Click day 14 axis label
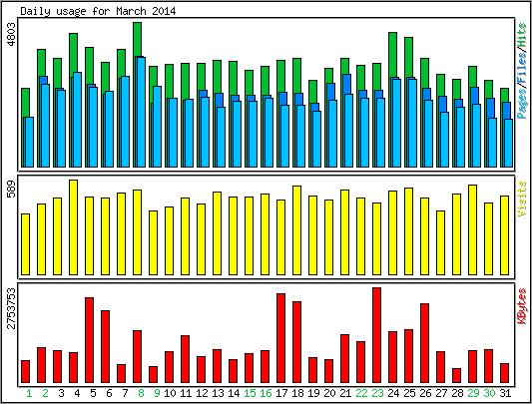 click(x=234, y=393)
